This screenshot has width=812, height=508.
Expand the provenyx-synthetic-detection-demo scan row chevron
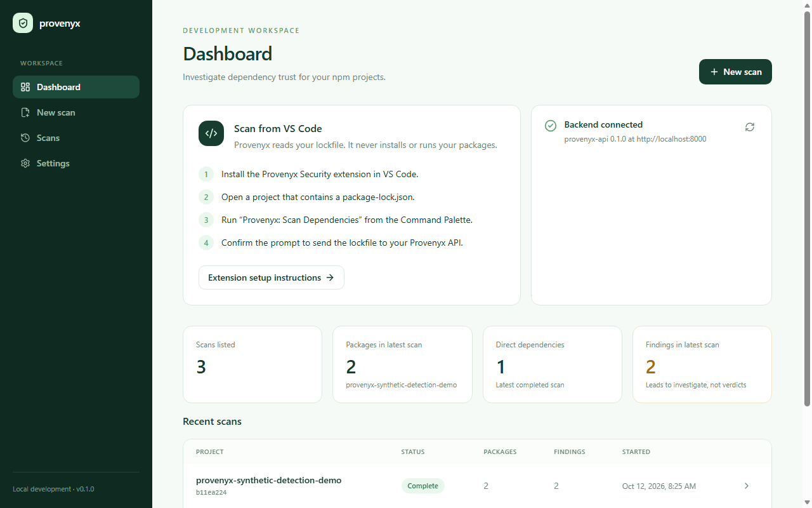pyautogui.click(x=747, y=486)
